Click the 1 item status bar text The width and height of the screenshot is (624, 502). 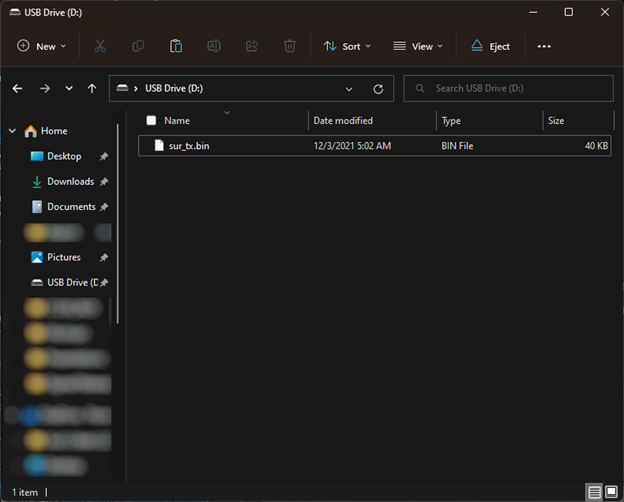[x=25, y=492]
